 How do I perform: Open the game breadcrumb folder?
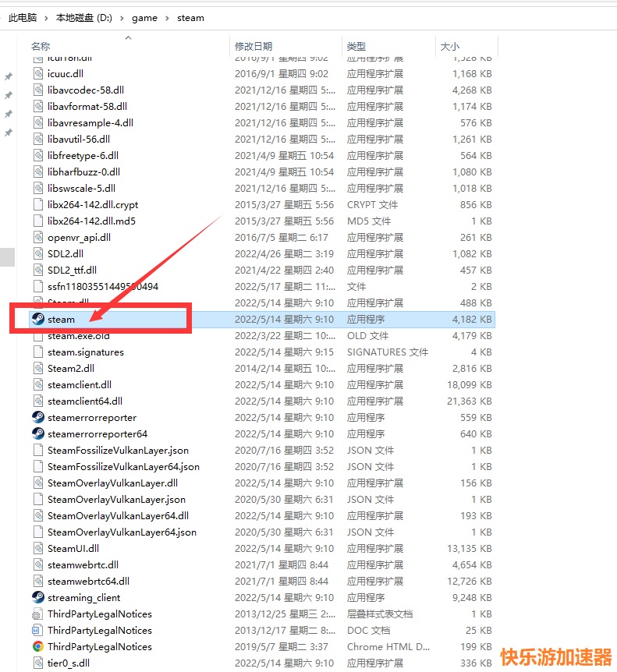coord(144,18)
